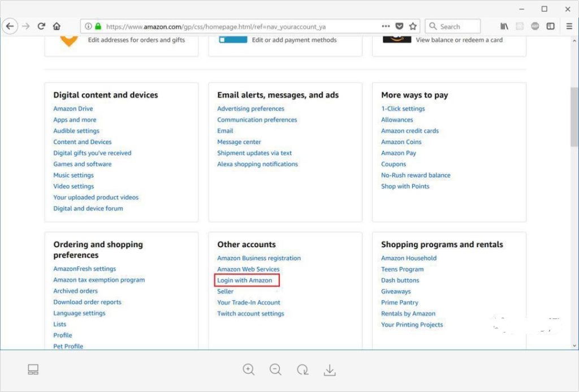The image size is (579, 392).
Task: Open Teens Program link
Action: pyautogui.click(x=402, y=269)
